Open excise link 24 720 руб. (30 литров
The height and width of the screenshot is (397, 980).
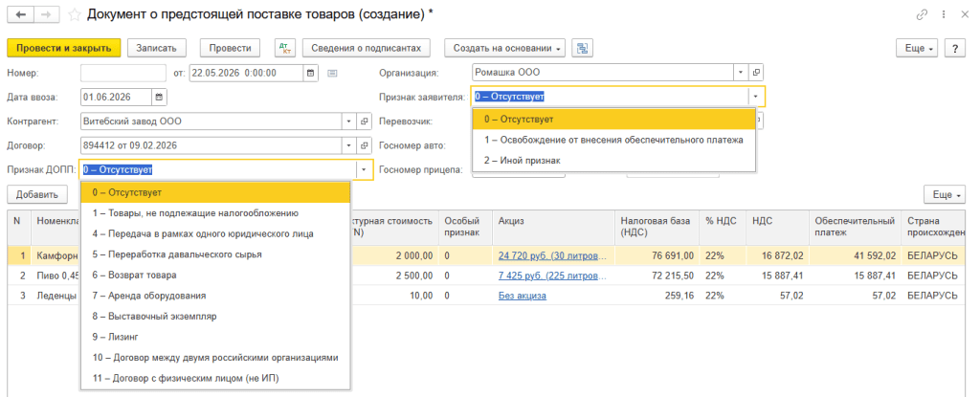pyautogui.click(x=553, y=255)
